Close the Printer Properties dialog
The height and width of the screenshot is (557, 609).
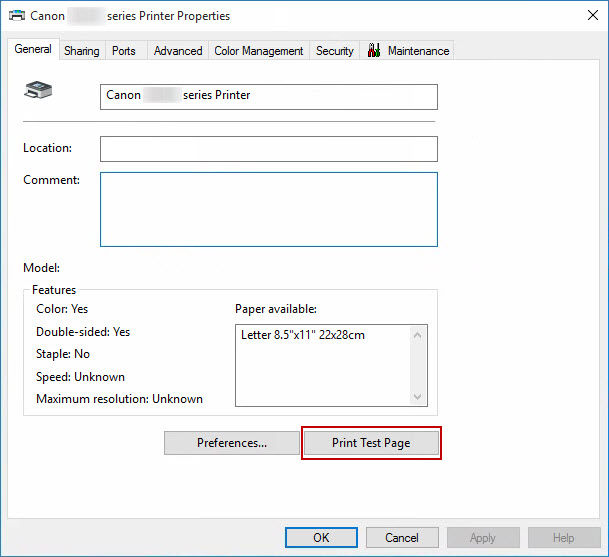coord(593,16)
